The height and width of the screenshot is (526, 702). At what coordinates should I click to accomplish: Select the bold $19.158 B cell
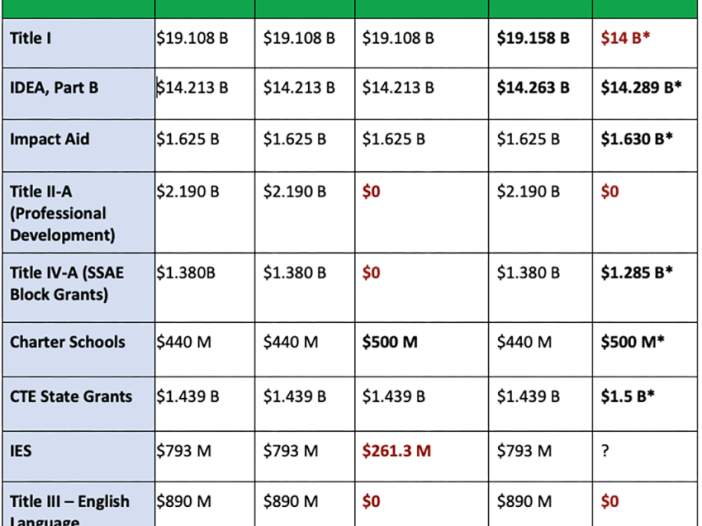click(533, 39)
